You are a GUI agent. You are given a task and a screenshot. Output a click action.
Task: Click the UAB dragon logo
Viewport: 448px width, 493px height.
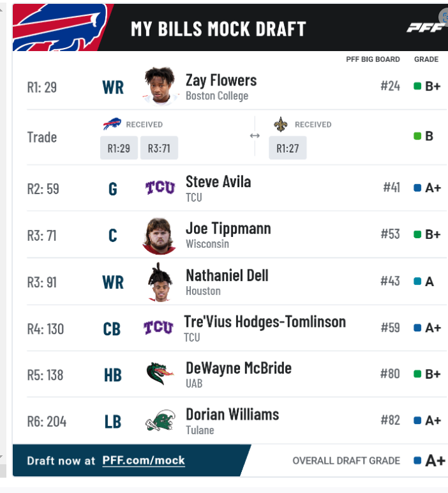coord(160,374)
